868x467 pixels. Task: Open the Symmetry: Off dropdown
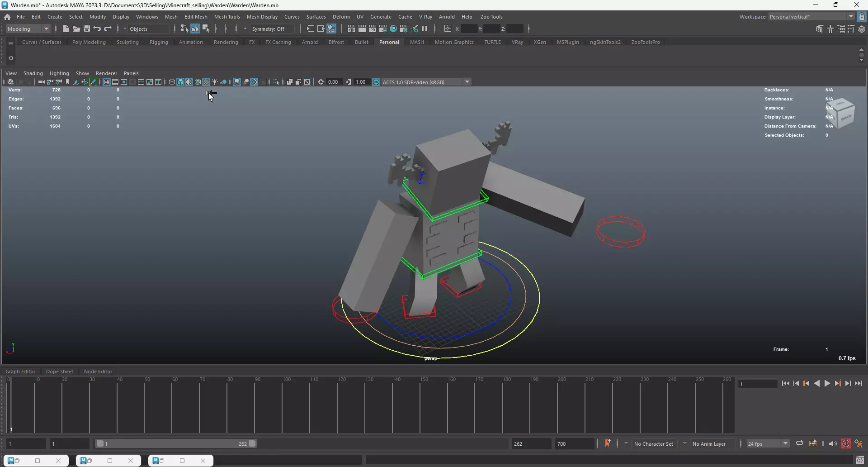[x=272, y=29]
